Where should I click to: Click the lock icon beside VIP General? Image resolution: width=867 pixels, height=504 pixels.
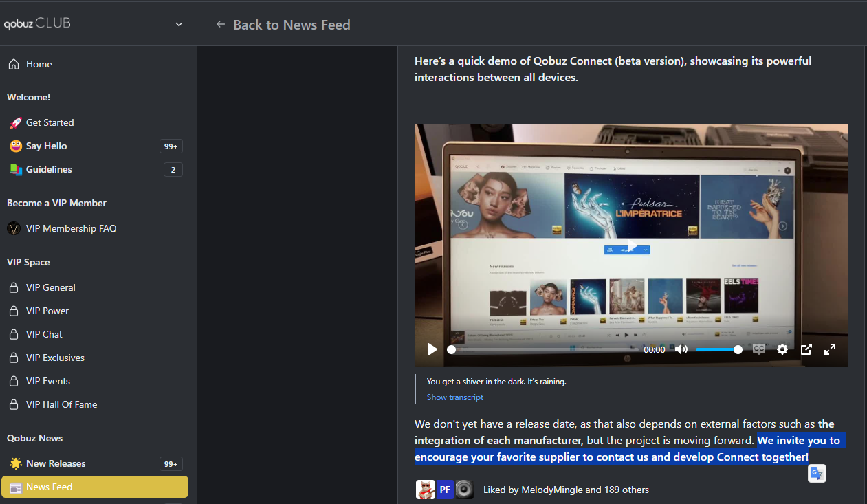[14, 287]
